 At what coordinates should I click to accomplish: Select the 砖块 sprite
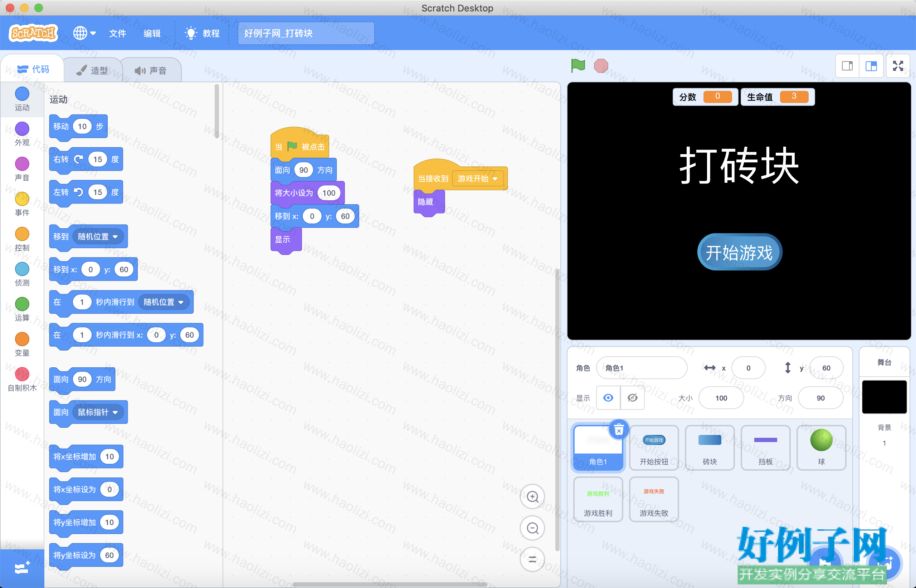tap(710, 448)
